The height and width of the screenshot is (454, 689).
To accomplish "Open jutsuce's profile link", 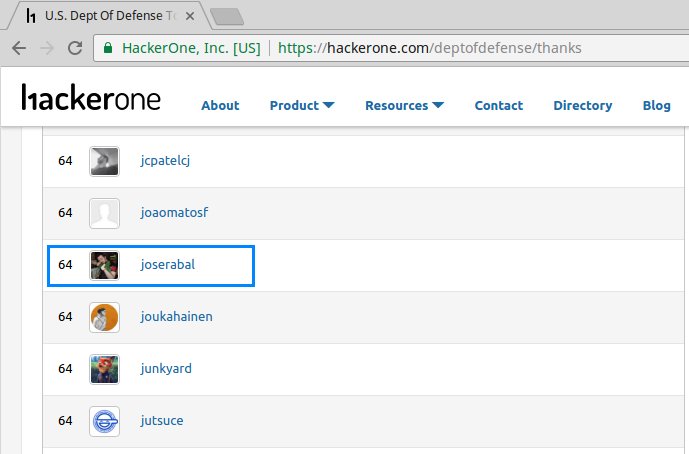I will pyautogui.click(x=162, y=421).
